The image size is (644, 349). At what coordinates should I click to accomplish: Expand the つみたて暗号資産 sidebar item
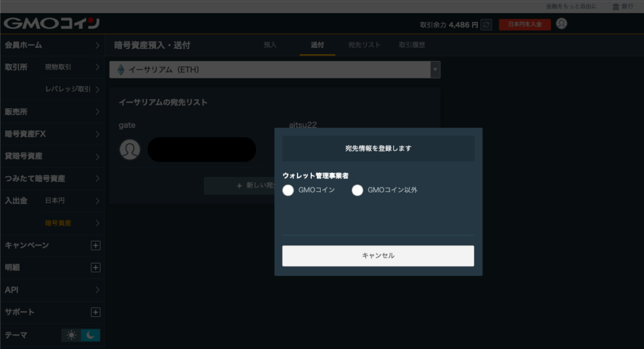click(x=52, y=179)
